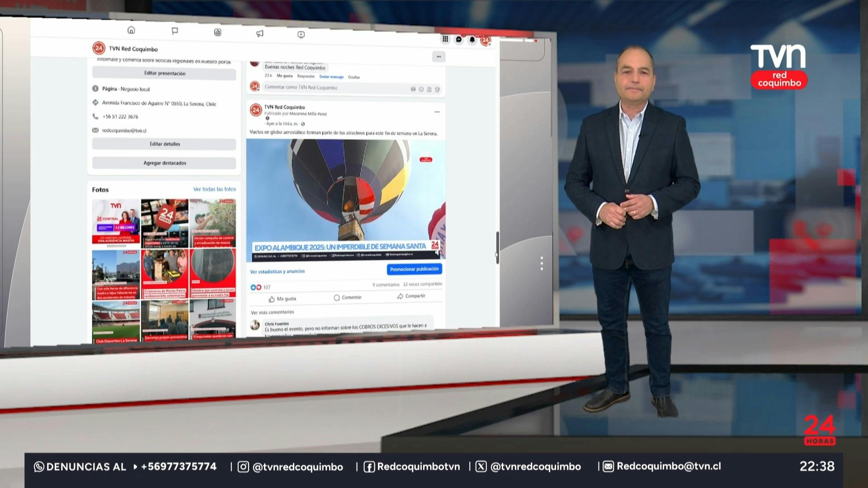The height and width of the screenshot is (488, 868).
Task: Click the sticker icon ending the comment box
Action: click(x=437, y=89)
